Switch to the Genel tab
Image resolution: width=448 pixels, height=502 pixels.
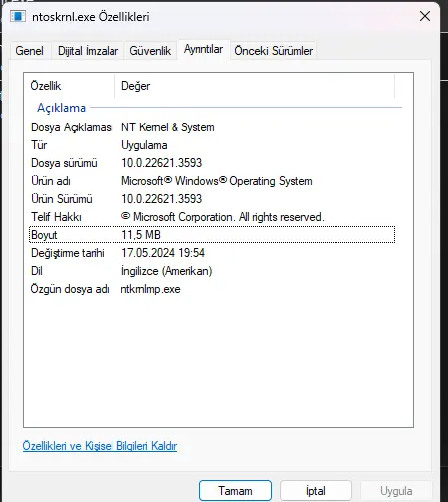coord(30,51)
